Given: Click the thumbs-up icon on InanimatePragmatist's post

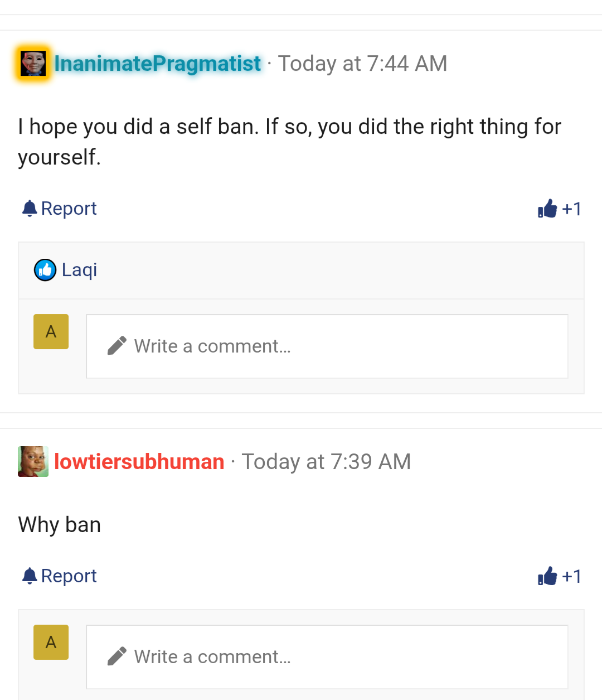Looking at the screenshot, I should pyautogui.click(x=547, y=209).
